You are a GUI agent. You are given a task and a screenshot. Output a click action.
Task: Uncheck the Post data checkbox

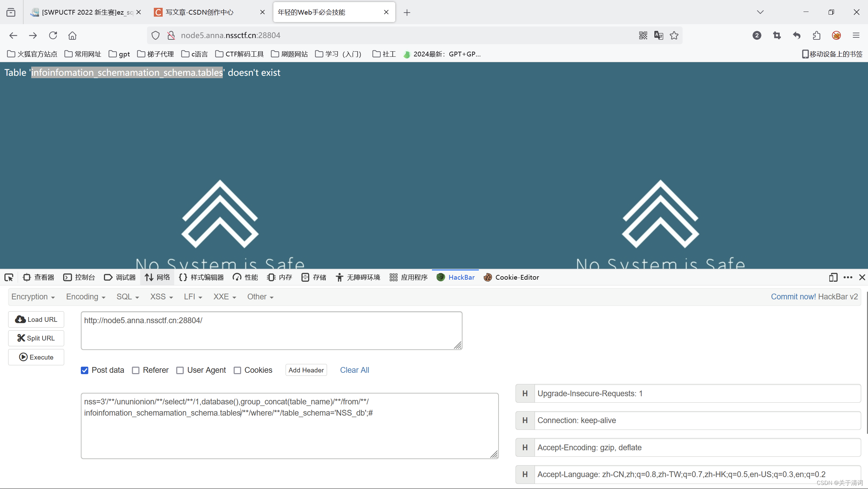(x=85, y=370)
